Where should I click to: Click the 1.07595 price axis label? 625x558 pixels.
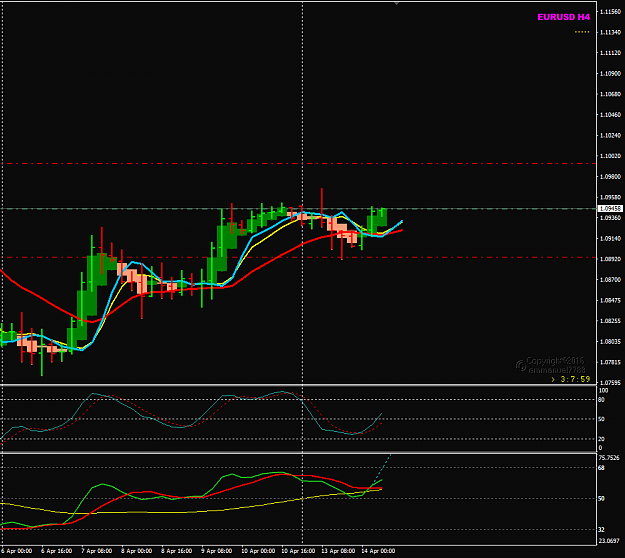[610, 383]
